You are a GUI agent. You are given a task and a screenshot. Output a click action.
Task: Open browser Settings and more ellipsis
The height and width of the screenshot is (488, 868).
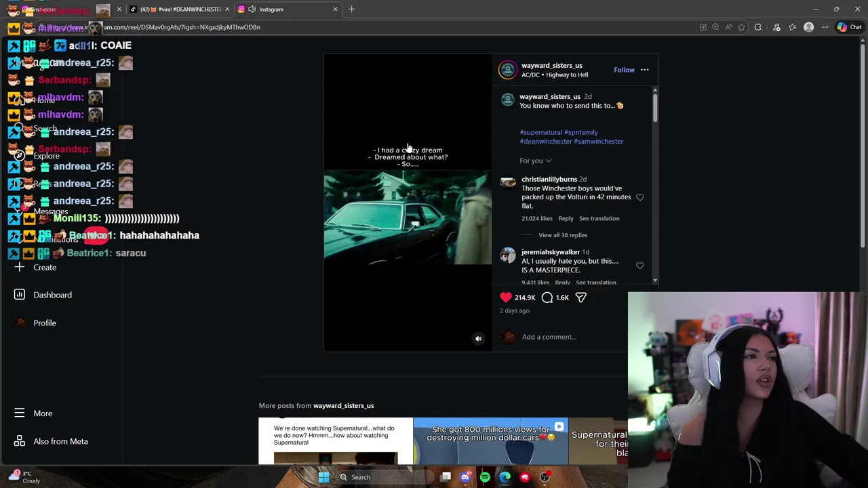[825, 27]
